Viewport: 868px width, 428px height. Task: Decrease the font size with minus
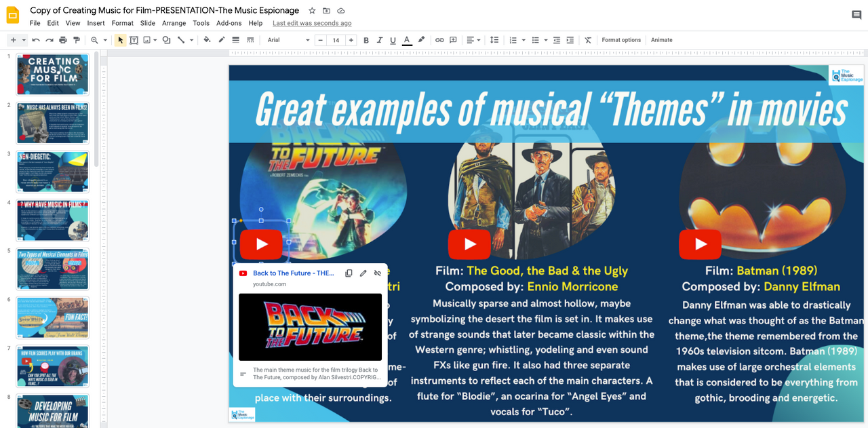pyautogui.click(x=321, y=40)
